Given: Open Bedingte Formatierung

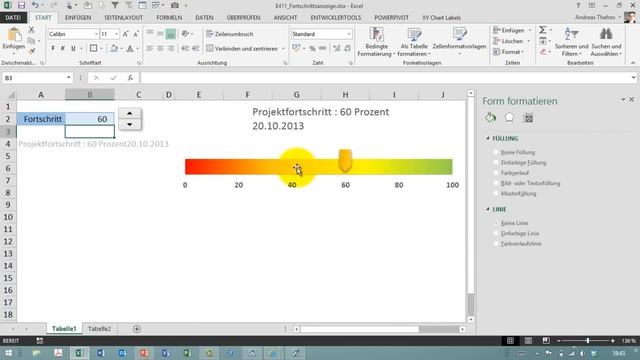Looking at the screenshot, I should click(376, 42).
